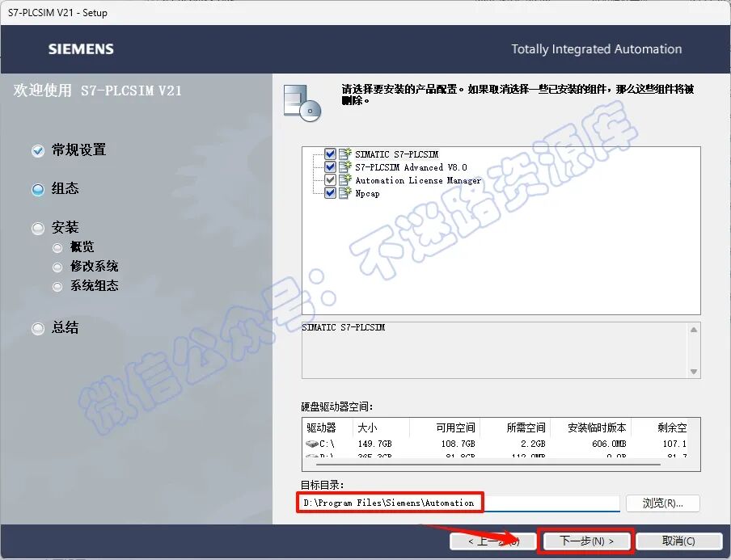Click the 2.2GB required space cell
The image size is (731, 560).
point(532,444)
